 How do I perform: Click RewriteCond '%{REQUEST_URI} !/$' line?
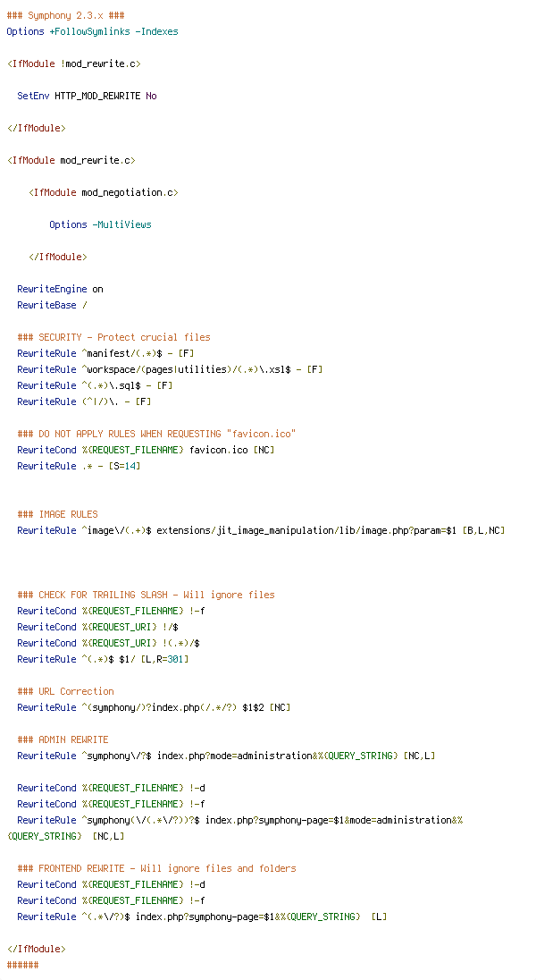pyautogui.click(x=98, y=628)
